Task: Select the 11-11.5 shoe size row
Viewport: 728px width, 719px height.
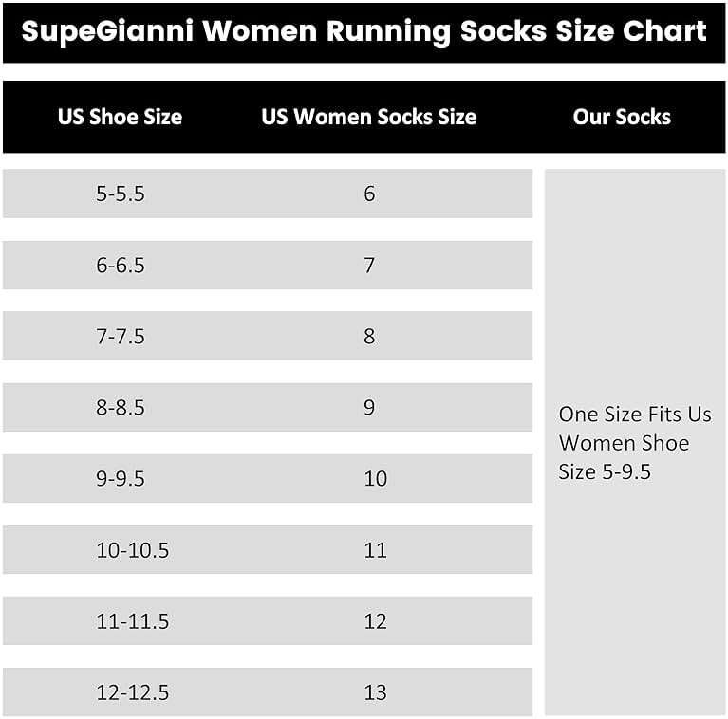Action: [132, 621]
